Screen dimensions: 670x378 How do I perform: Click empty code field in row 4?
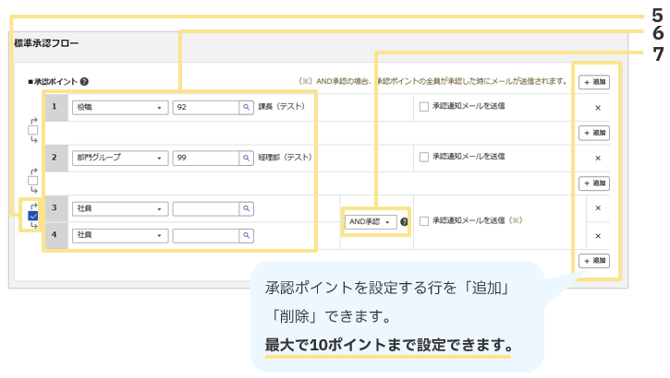(x=206, y=235)
